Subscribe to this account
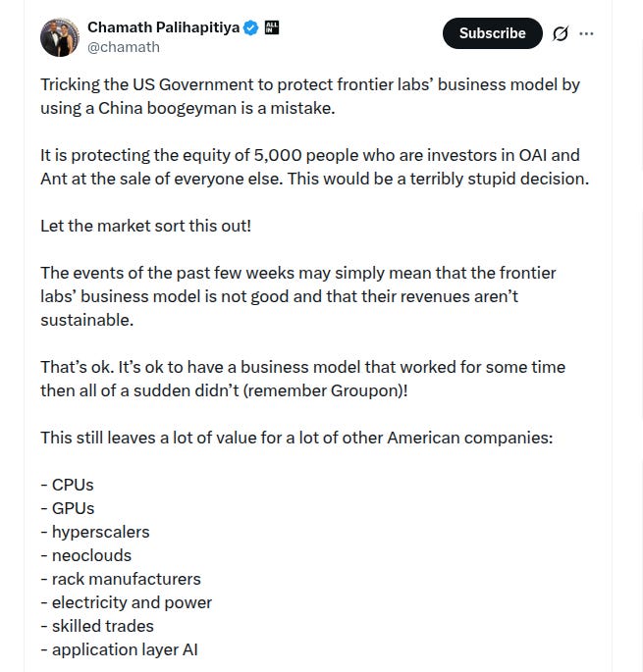 click(493, 33)
